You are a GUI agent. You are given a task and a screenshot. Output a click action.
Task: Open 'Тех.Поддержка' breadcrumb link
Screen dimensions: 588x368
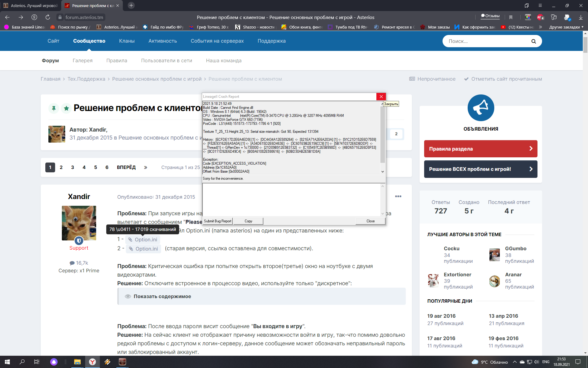pos(86,79)
